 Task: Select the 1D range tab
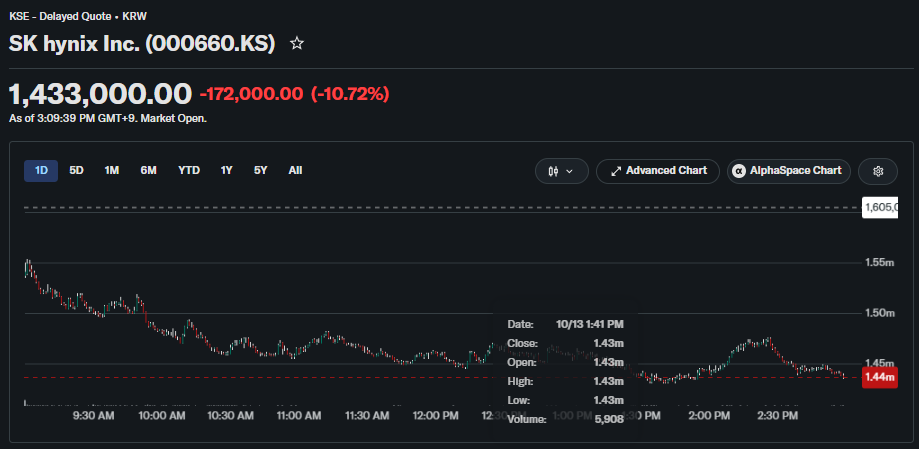click(x=41, y=171)
